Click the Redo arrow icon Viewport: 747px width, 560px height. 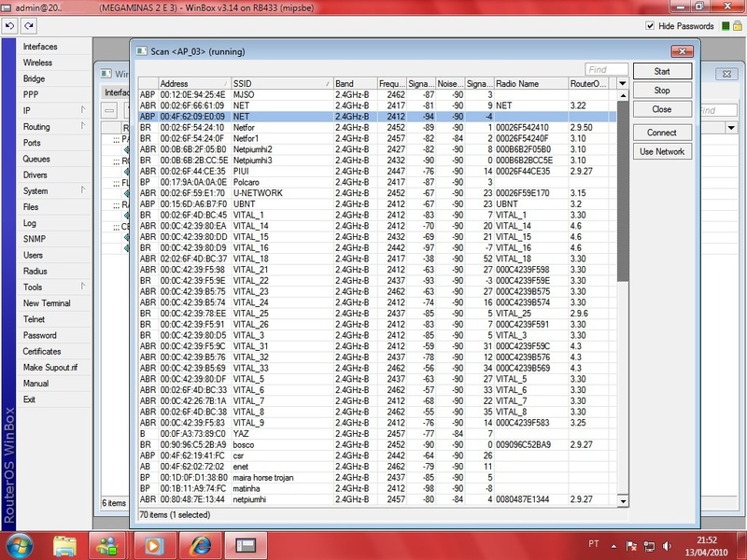pos(29,26)
